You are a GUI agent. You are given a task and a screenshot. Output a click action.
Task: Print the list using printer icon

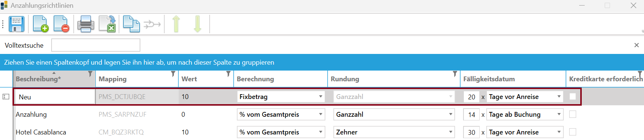click(x=85, y=24)
